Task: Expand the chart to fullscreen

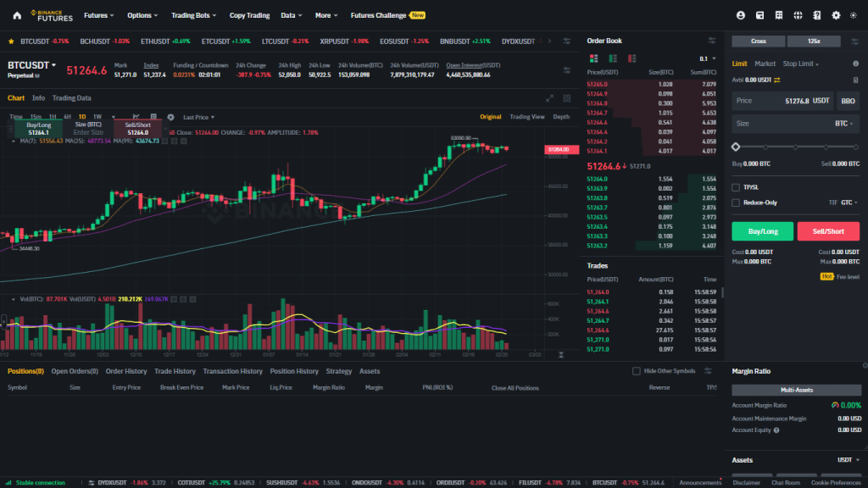Action: (549, 98)
